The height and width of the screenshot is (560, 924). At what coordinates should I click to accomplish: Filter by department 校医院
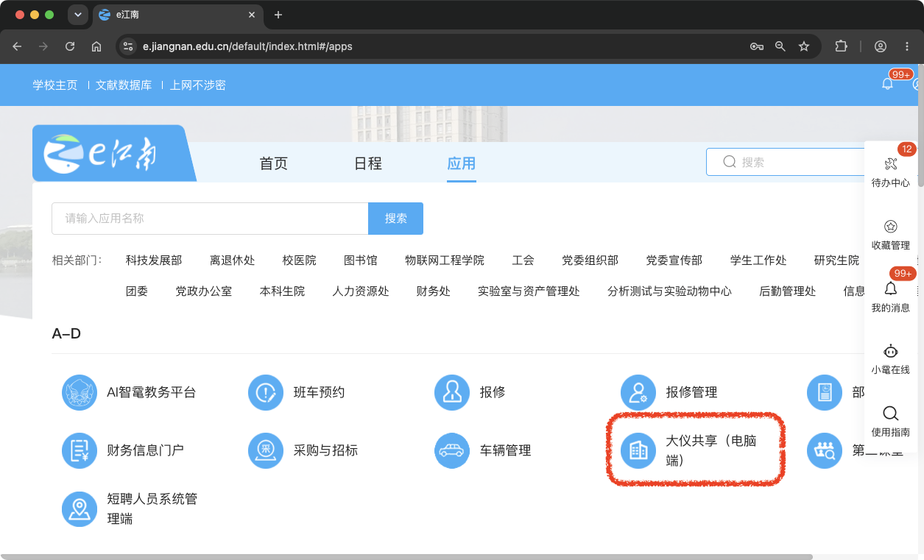click(299, 260)
